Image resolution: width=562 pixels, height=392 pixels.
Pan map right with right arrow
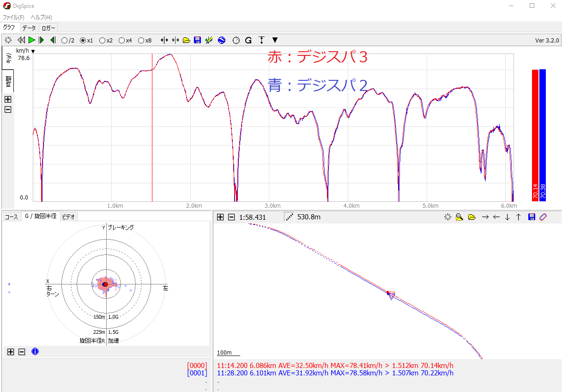click(x=485, y=217)
